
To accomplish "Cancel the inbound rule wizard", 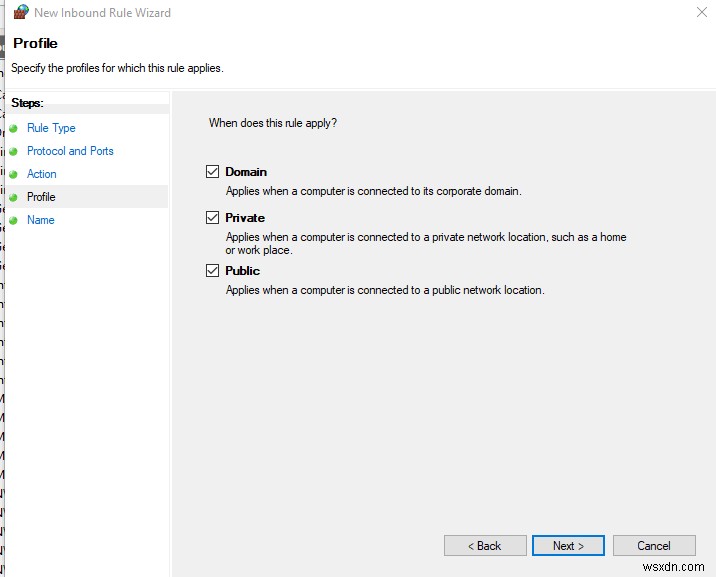I will [x=654, y=546].
